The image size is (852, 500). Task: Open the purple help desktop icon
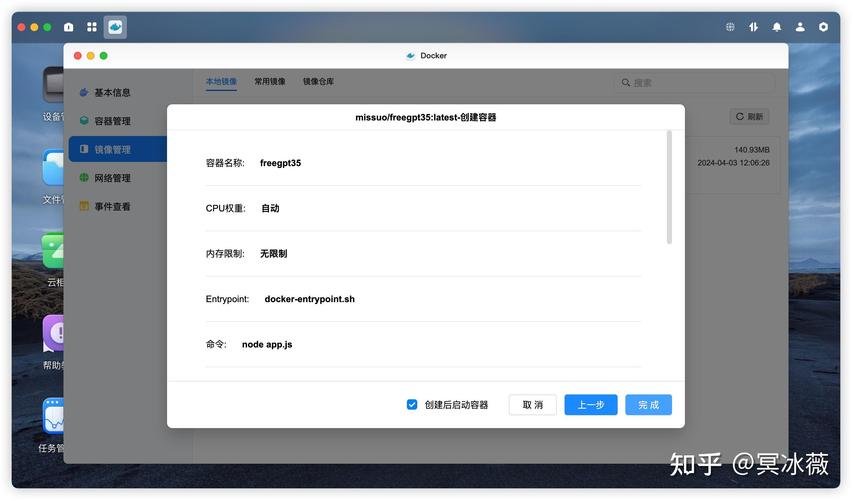coord(53,333)
